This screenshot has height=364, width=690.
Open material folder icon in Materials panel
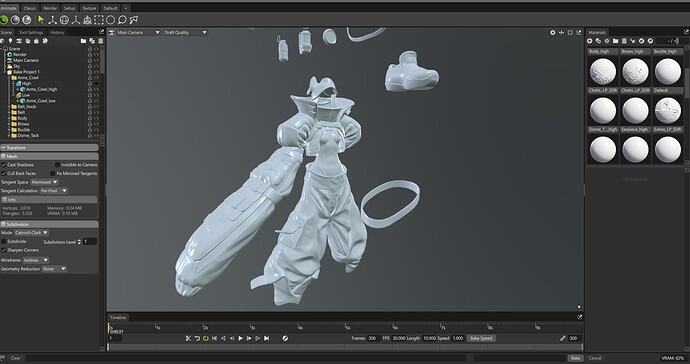tap(616, 41)
